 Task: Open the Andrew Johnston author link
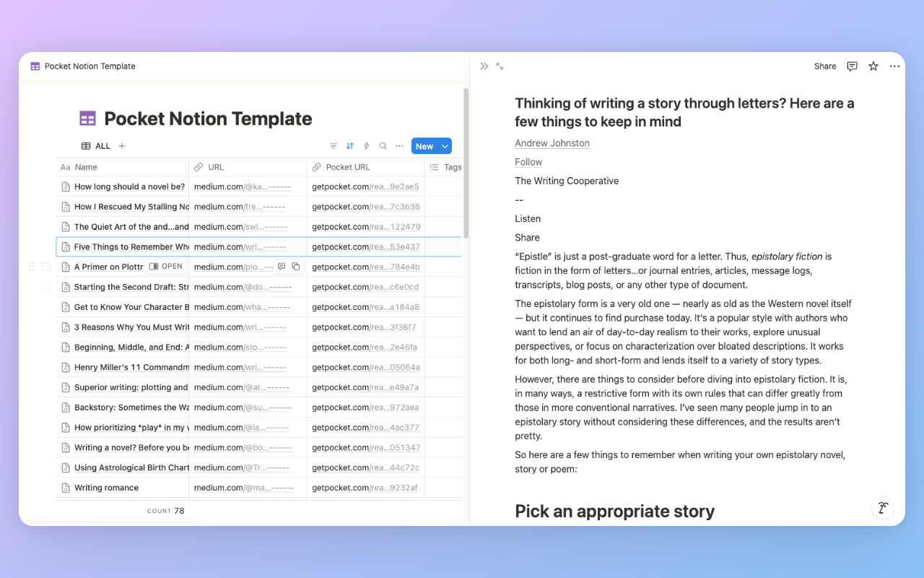(552, 143)
